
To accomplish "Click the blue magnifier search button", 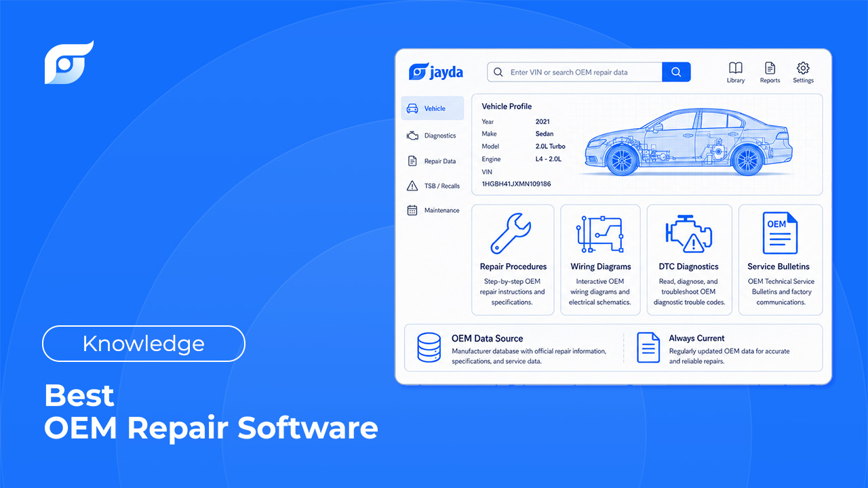I will (x=676, y=72).
